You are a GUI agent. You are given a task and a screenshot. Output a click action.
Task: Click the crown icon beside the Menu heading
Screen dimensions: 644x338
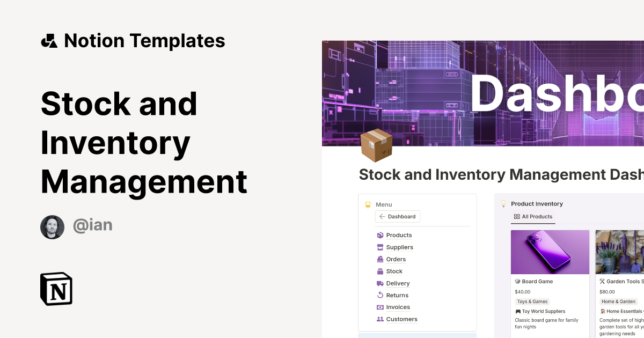pos(368,204)
